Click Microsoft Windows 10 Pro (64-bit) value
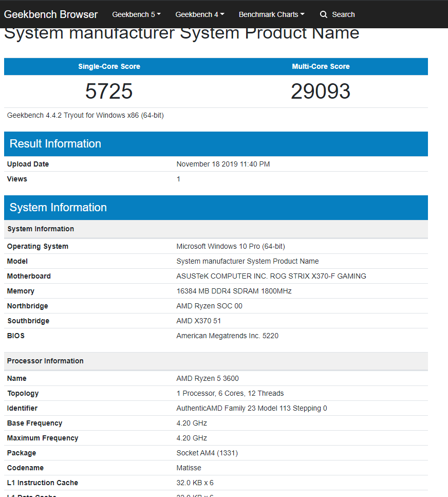448x497 pixels. (231, 246)
